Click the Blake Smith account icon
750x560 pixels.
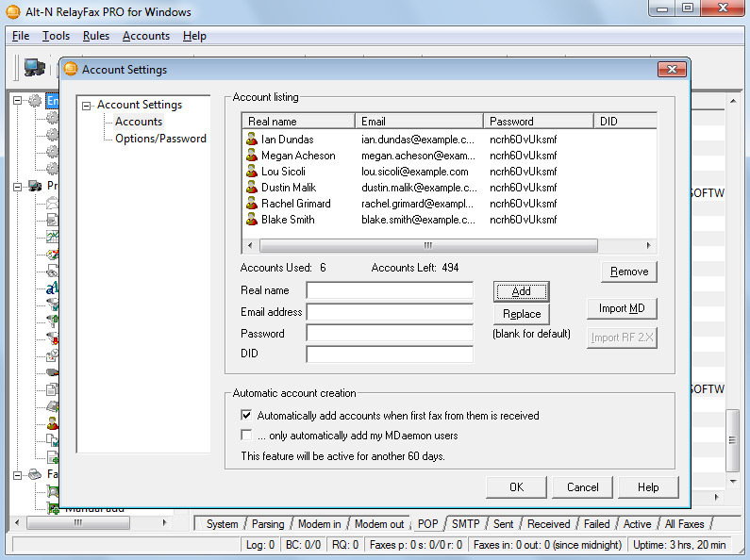click(252, 220)
